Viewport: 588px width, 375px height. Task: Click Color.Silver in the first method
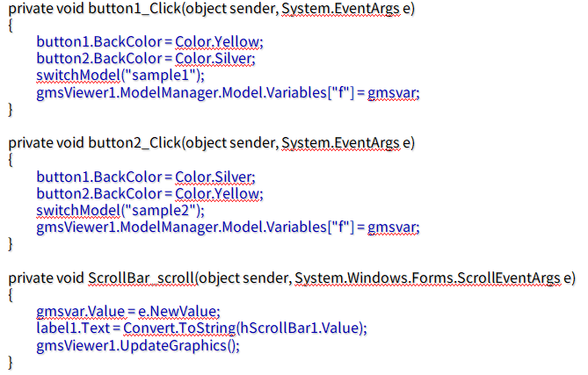click(x=214, y=59)
